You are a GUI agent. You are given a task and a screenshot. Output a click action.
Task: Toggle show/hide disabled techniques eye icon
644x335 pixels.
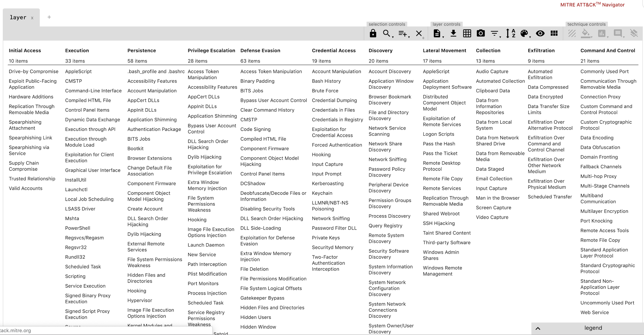coord(540,34)
